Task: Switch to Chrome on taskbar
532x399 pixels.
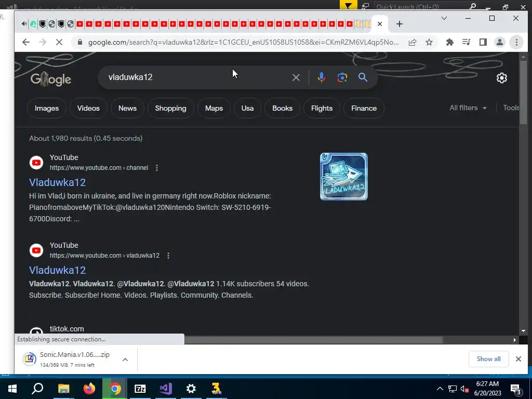Action: click(115, 389)
